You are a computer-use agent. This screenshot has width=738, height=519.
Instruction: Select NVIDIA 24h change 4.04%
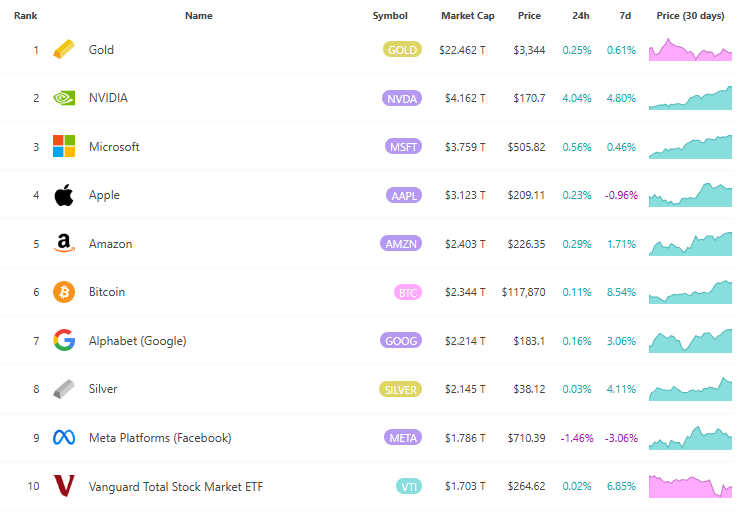[577, 98]
